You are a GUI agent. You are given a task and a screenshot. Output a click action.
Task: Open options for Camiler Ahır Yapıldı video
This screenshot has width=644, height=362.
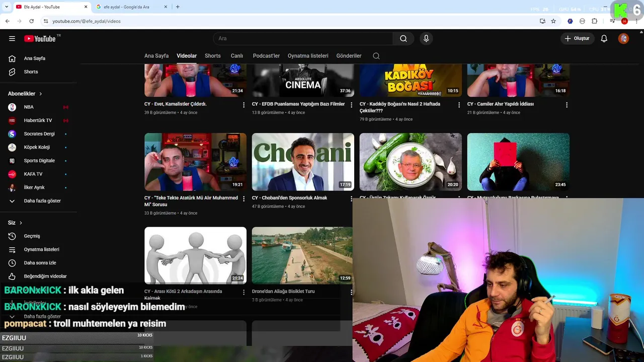567,105
